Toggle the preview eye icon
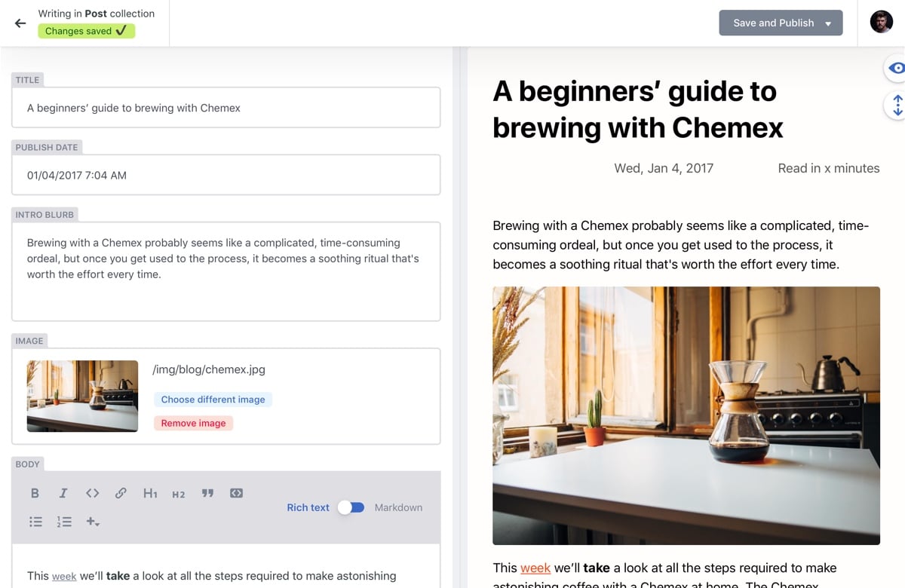The height and width of the screenshot is (588, 905). (x=897, y=68)
